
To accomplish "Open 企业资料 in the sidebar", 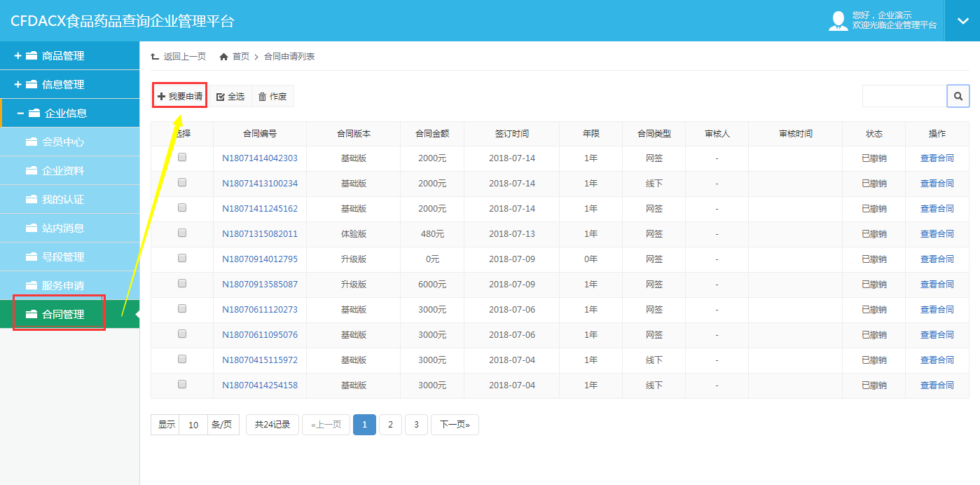I will (x=69, y=170).
